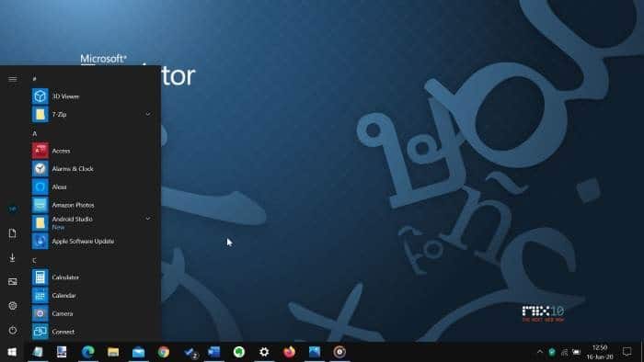This screenshot has height=362, width=644.
Task: Expand the Android Studio folder chevron
Action: tap(148, 219)
